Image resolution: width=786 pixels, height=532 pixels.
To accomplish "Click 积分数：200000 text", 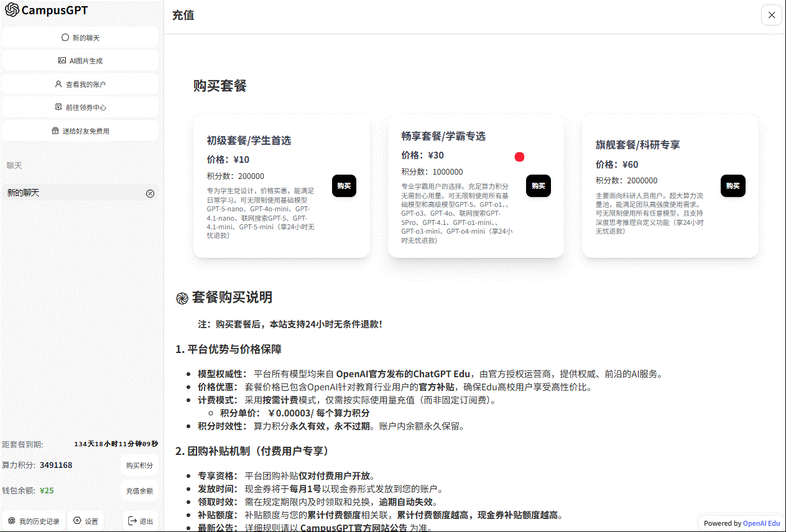I will click(236, 176).
